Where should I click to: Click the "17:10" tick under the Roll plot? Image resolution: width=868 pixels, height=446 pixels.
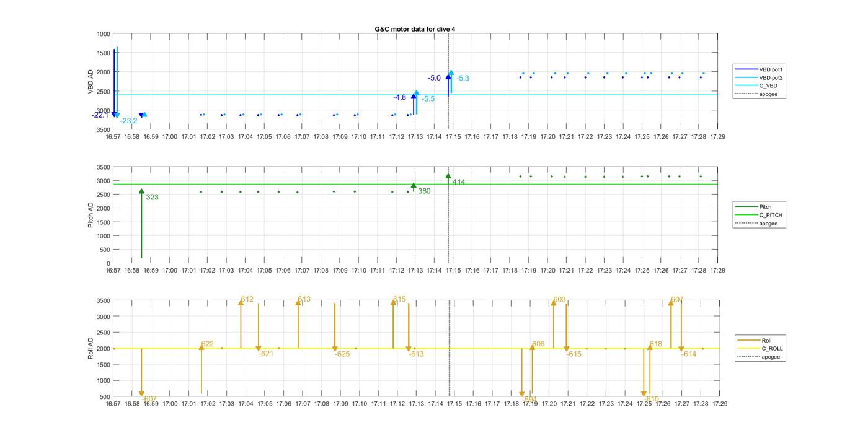tap(360, 404)
